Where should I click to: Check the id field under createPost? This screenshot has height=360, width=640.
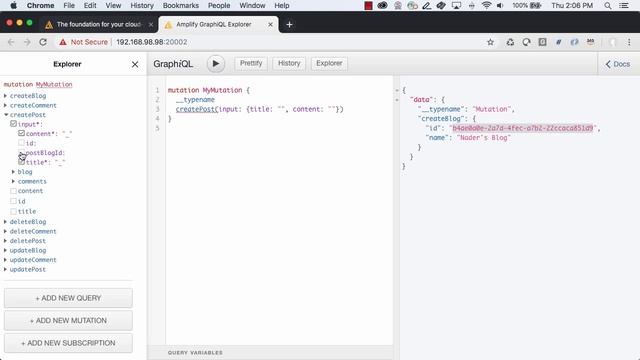point(13,201)
